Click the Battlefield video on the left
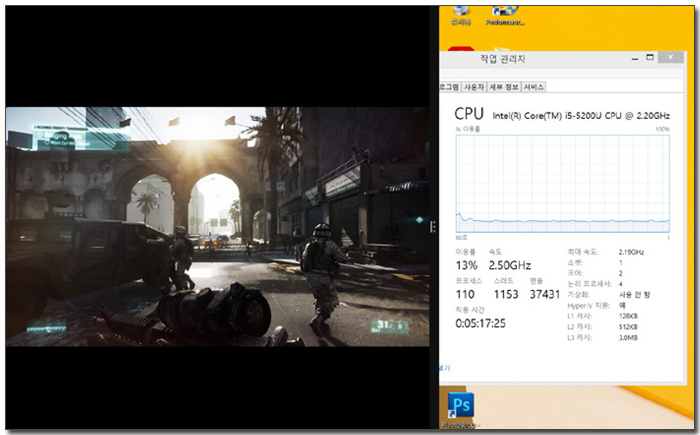The width and height of the screenshot is (700, 435). [217, 226]
